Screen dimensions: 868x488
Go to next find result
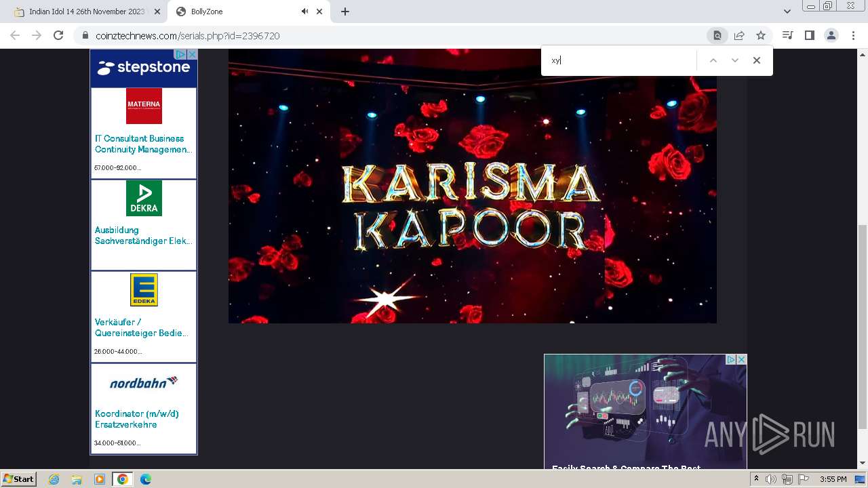pyautogui.click(x=735, y=60)
